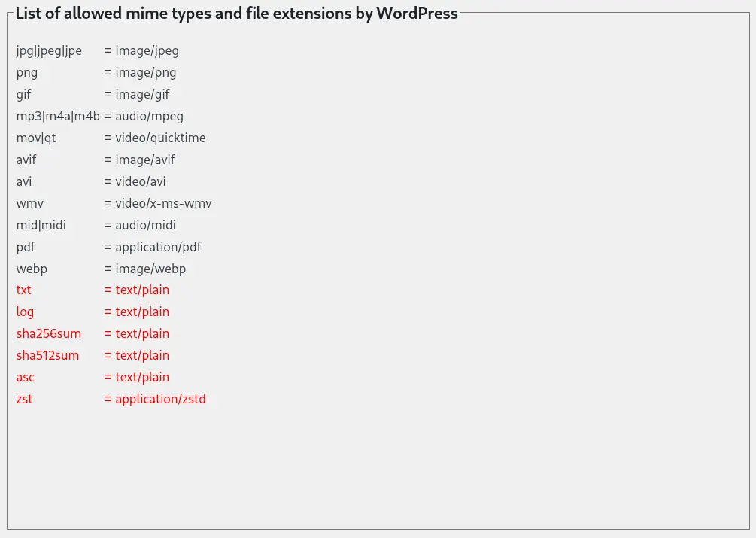Select the 'avi' extension entry
Image resolution: width=756 pixels, height=538 pixels.
(x=24, y=181)
